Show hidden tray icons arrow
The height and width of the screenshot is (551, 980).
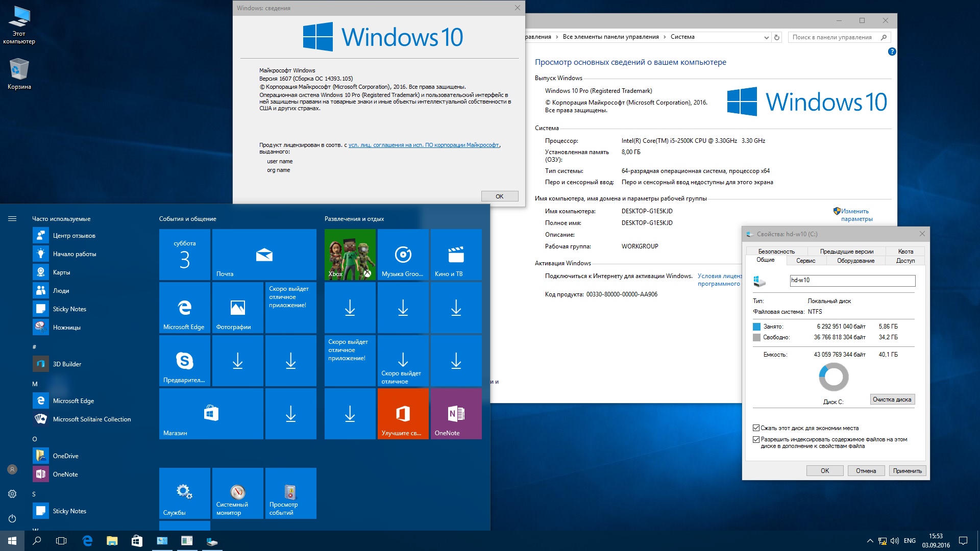870,541
